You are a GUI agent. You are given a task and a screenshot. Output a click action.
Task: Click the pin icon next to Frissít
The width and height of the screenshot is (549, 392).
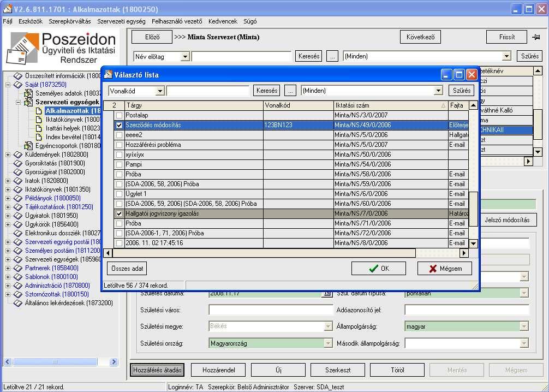click(x=536, y=37)
